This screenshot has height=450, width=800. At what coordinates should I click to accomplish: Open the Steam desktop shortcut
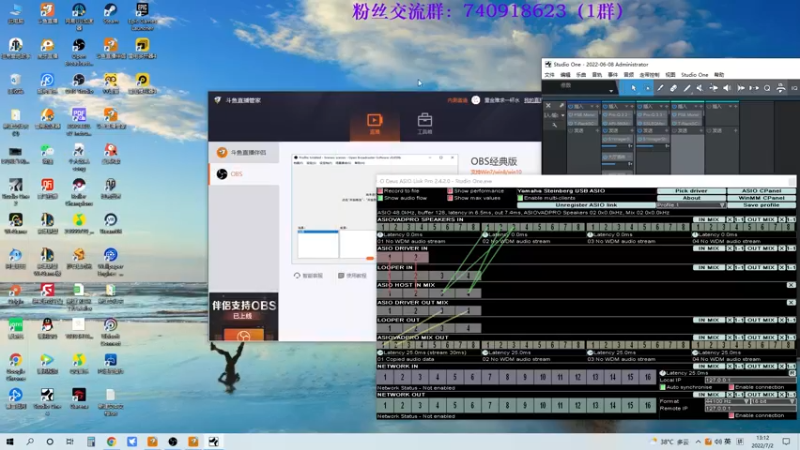tap(111, 14)
